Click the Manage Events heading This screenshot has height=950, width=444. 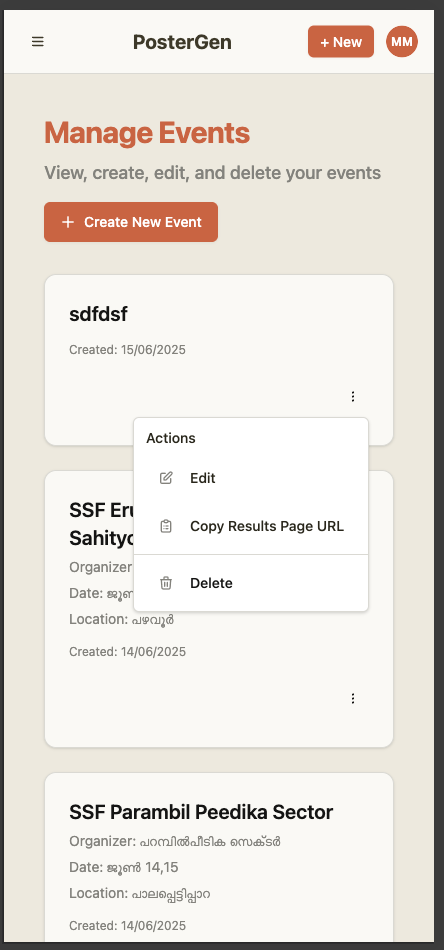147,133
